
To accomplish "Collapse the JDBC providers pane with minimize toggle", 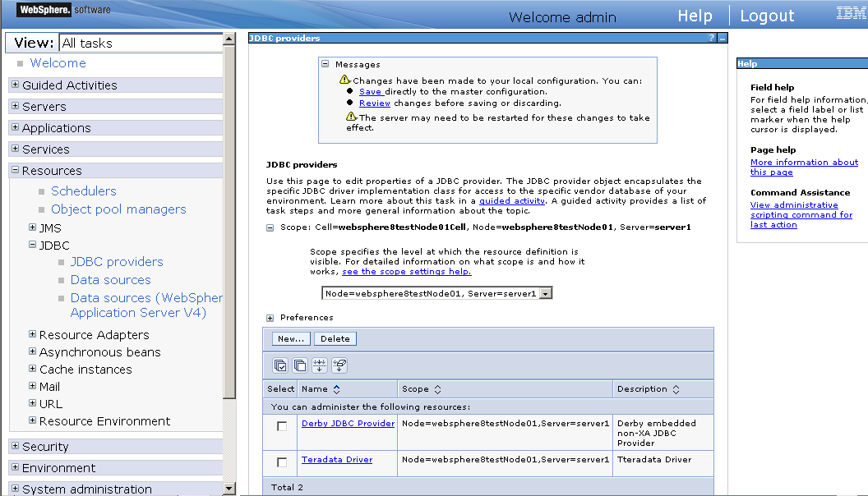I will pyautogui.click(x=722, y=37).
